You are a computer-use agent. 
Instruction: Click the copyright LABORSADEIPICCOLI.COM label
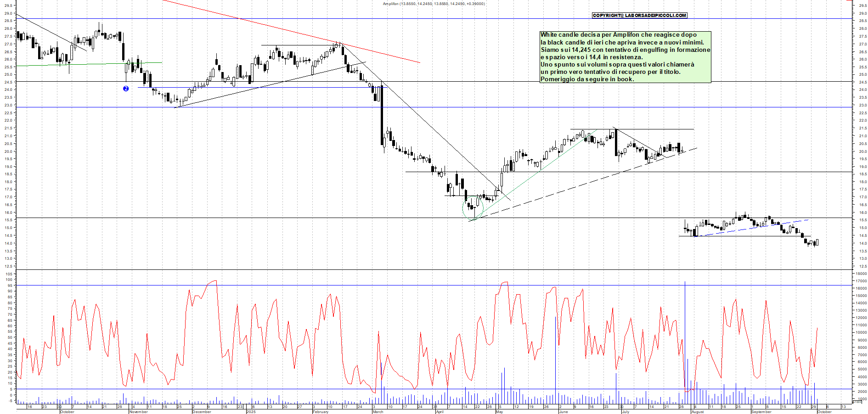[639, 16]
